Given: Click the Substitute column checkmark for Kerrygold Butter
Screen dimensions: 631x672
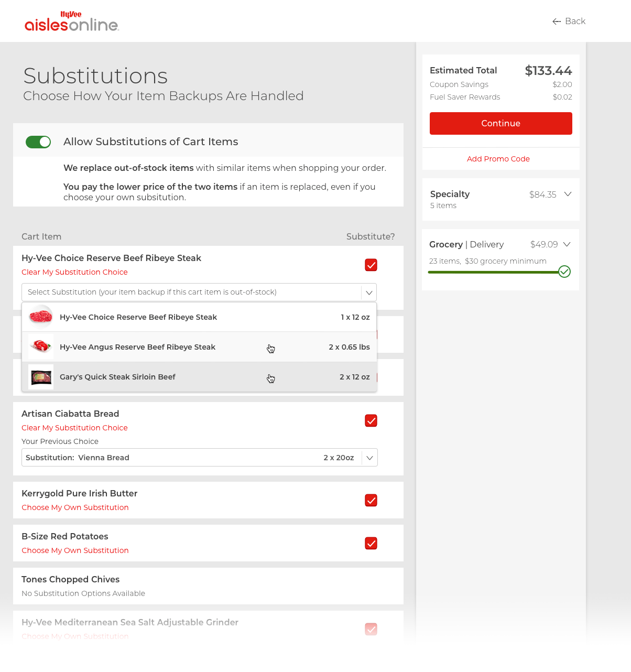Looking at the screenshot, I should click(371, 500).
